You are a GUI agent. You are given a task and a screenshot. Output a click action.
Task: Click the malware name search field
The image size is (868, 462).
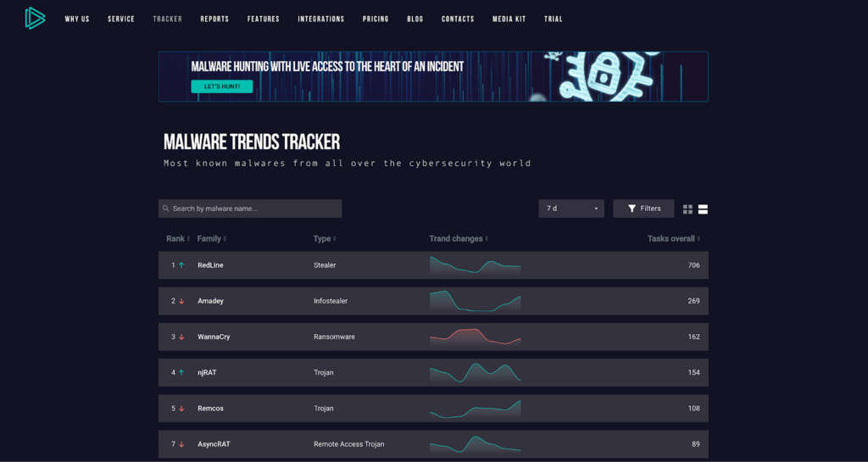click(254, 209)
